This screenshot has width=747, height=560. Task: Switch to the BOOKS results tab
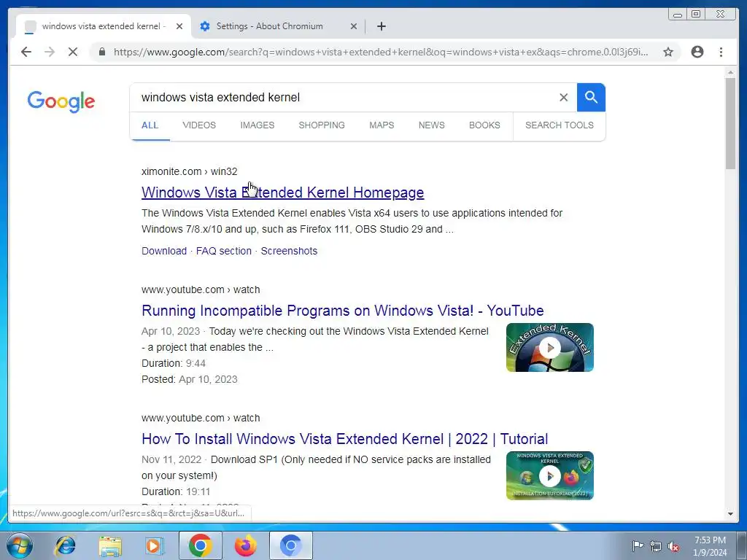(x=484, y=125)
